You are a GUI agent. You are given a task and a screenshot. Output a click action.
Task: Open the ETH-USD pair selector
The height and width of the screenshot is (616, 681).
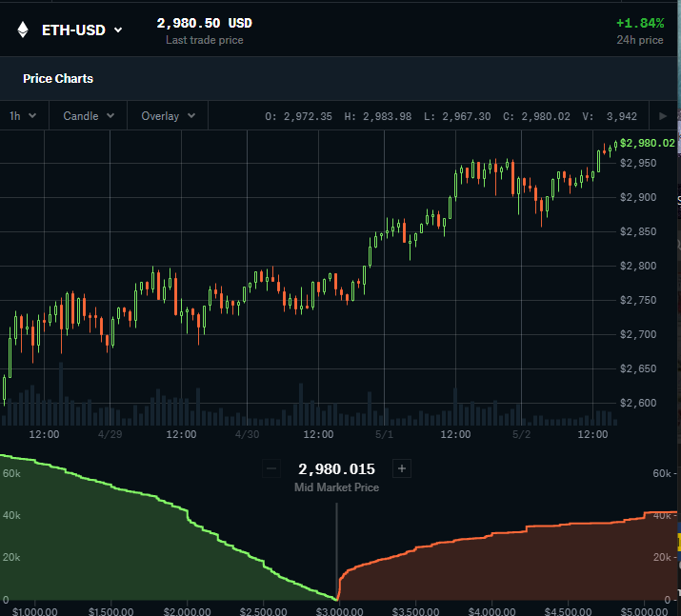click(x=82, y=30)
